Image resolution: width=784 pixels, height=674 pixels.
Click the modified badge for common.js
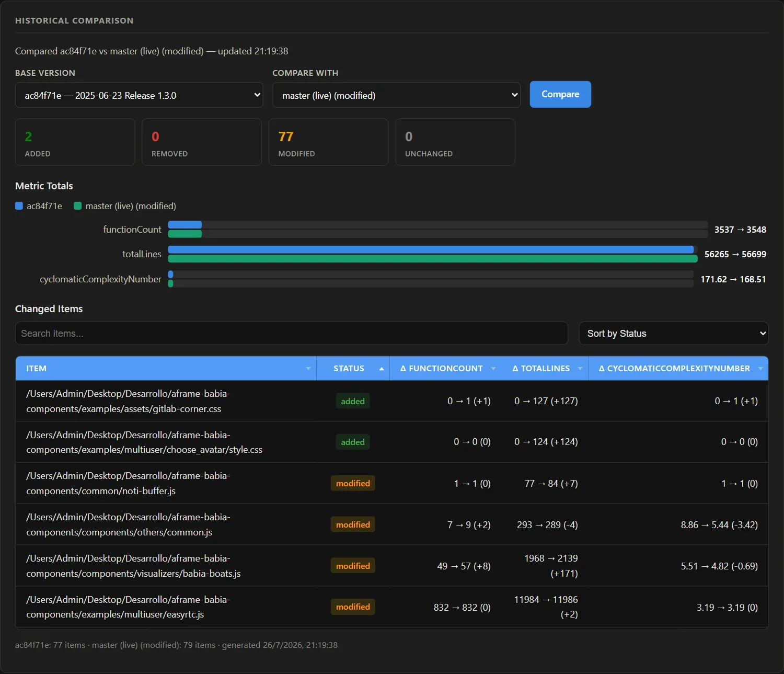pos(353,524)
